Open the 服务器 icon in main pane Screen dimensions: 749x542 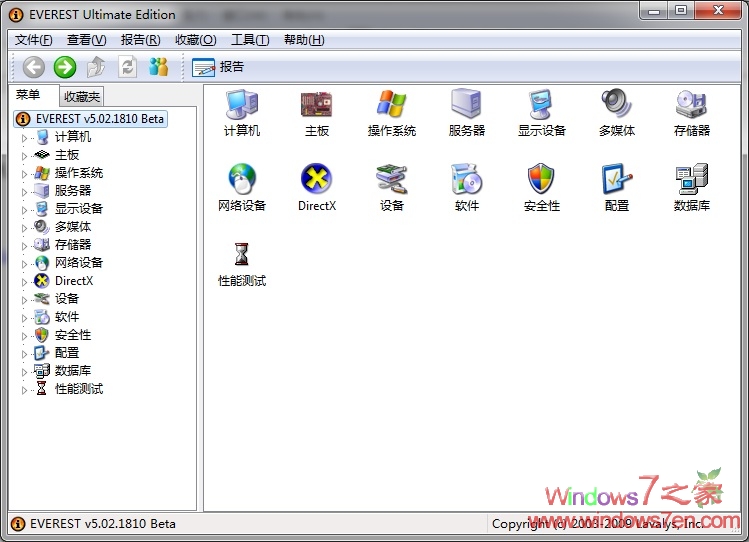click(x=466, y=103)
